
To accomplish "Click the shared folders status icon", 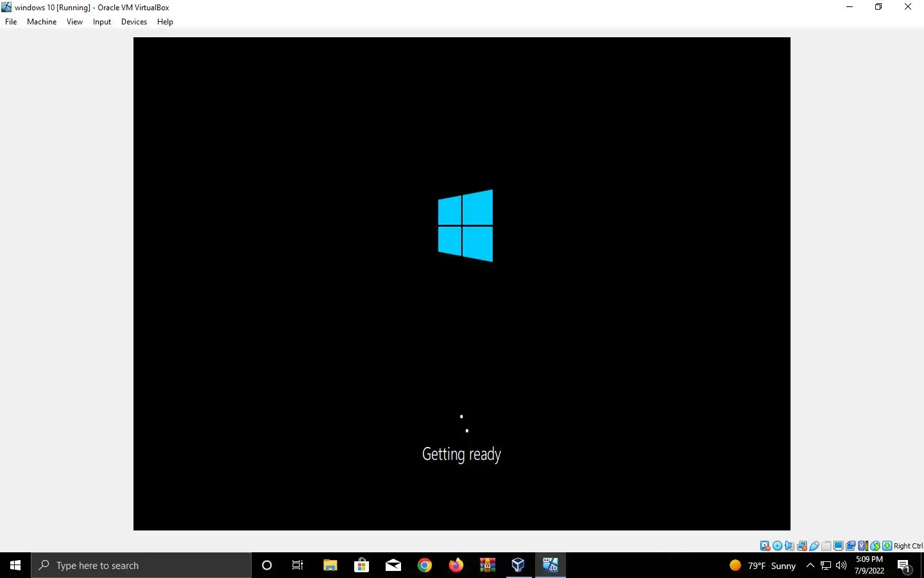I will tap(826, 546).
